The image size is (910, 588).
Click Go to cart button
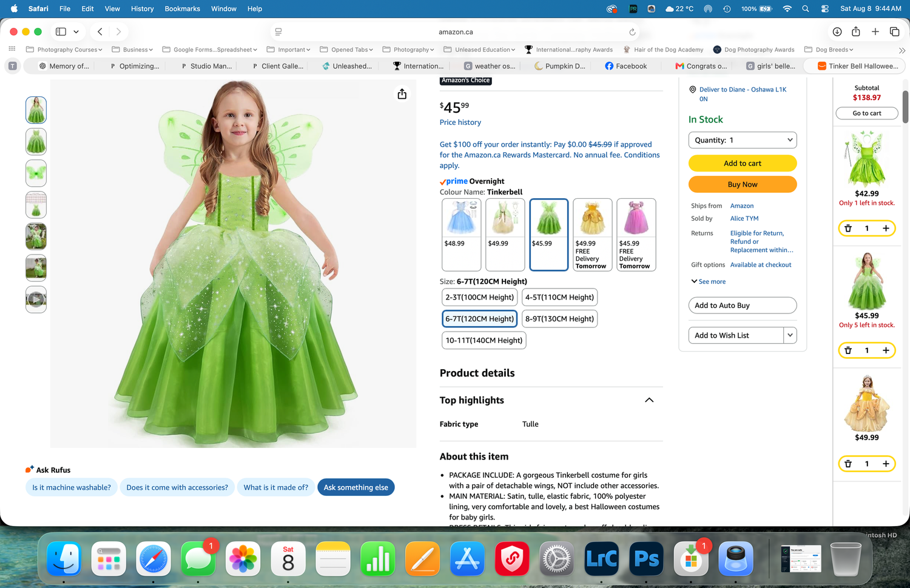[866, 113]
